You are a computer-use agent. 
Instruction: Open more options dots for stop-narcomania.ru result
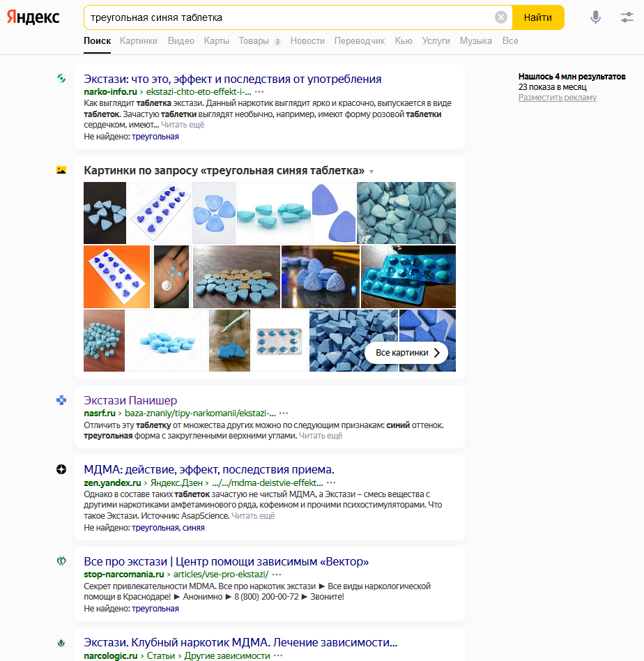point(277,575)
